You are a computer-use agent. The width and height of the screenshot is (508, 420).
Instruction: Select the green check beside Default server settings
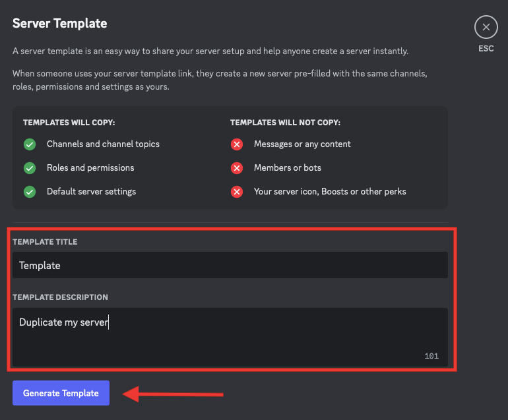click(30, 192)
